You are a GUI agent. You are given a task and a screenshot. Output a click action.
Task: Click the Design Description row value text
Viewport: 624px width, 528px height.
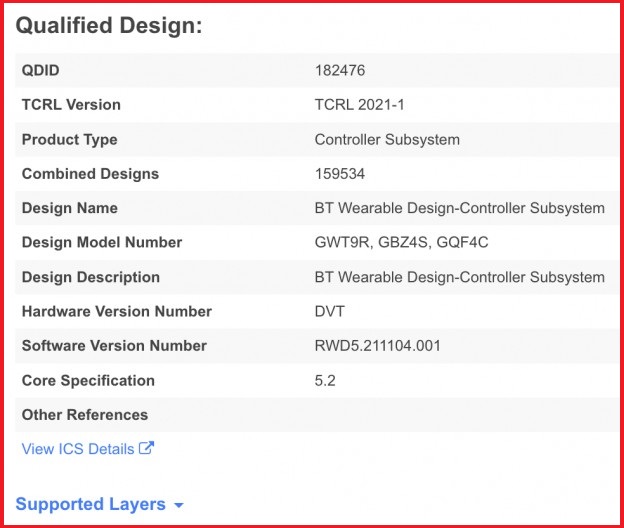tap(459, 277)
